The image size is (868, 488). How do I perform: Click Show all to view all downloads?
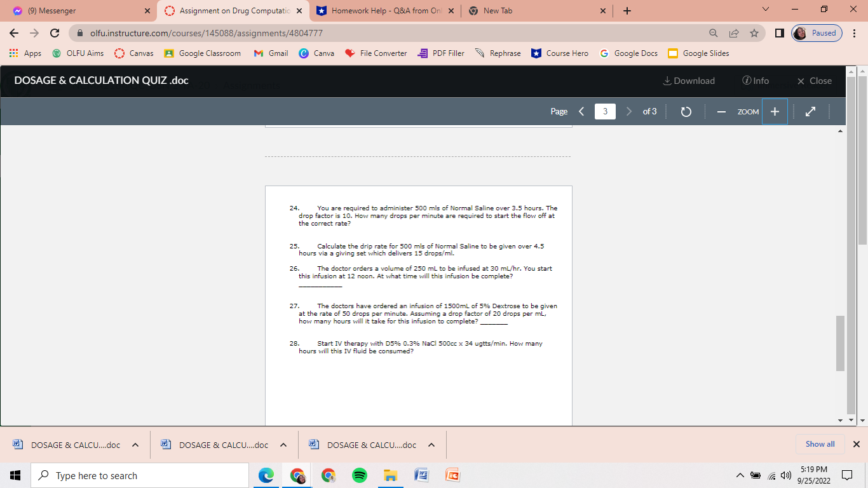pyautogui.click(x=820, y=444)
